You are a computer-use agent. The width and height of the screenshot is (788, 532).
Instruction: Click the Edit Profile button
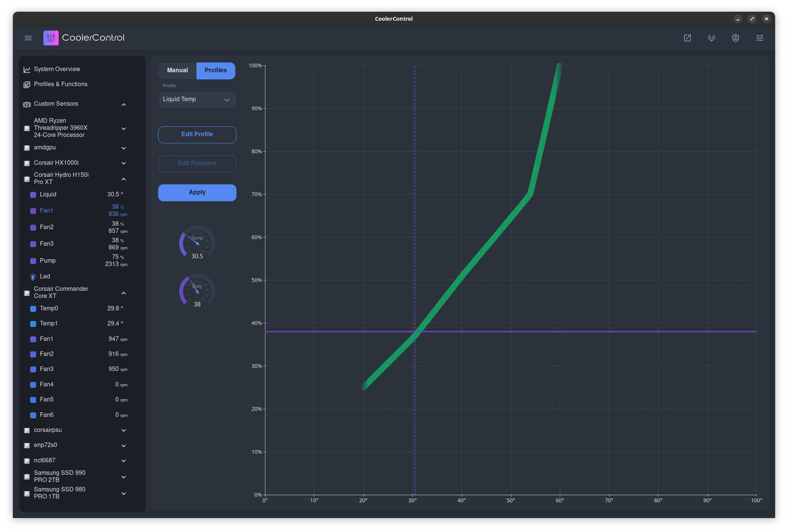coord(197,134)
